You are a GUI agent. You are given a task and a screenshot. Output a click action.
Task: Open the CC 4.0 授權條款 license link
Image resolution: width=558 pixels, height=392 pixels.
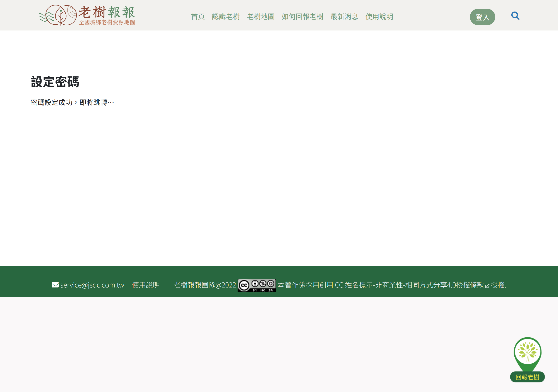[x=409, y=285]
